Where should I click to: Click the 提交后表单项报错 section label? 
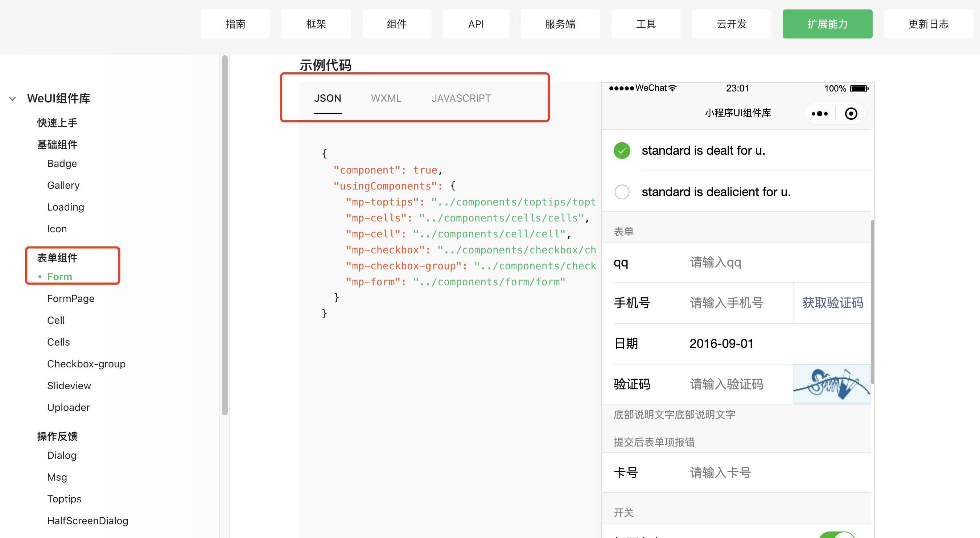point(654,442)
